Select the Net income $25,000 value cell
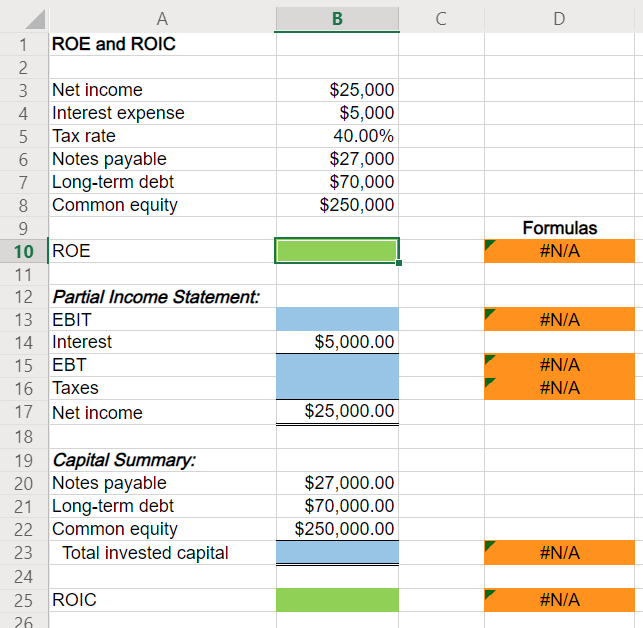This screenshot has height=628, width=643. [x=337, y=90]
